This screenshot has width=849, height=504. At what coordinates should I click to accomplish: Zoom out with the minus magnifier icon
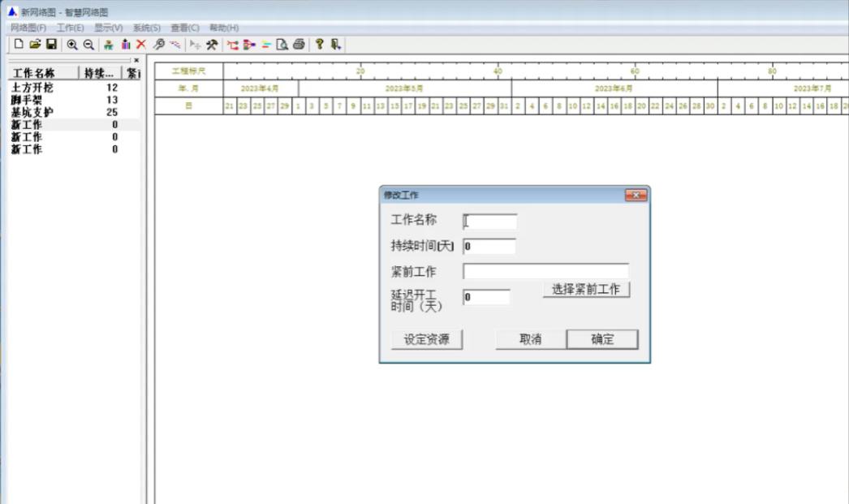[x=88, y=45]
